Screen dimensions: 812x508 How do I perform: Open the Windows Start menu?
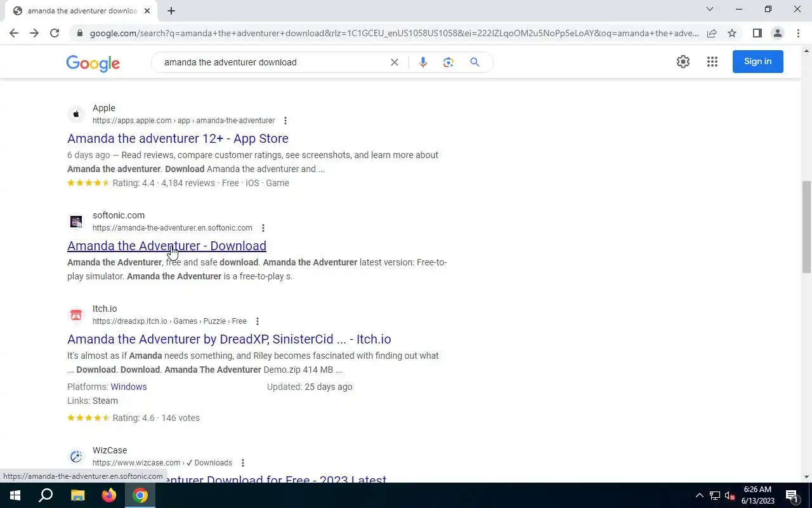(x=15, y=495)
